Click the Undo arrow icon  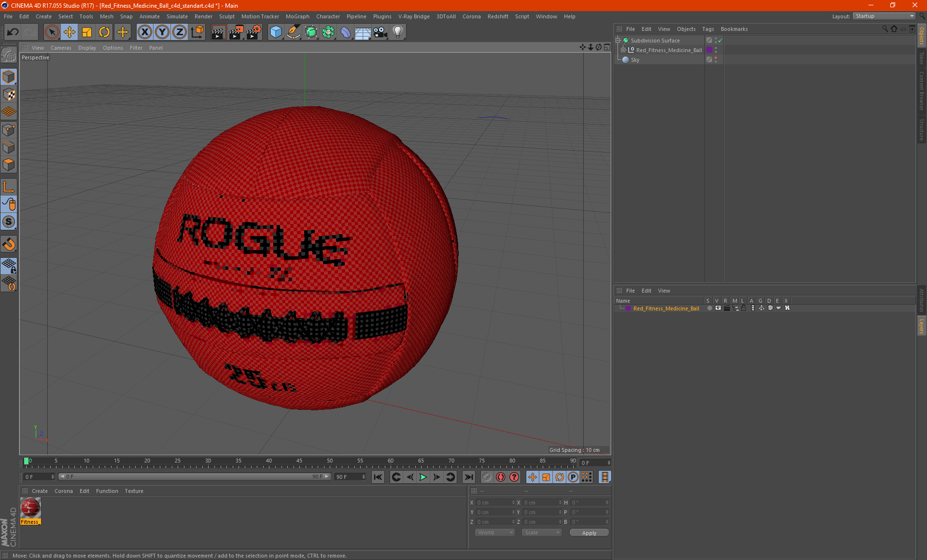(13, 32)
